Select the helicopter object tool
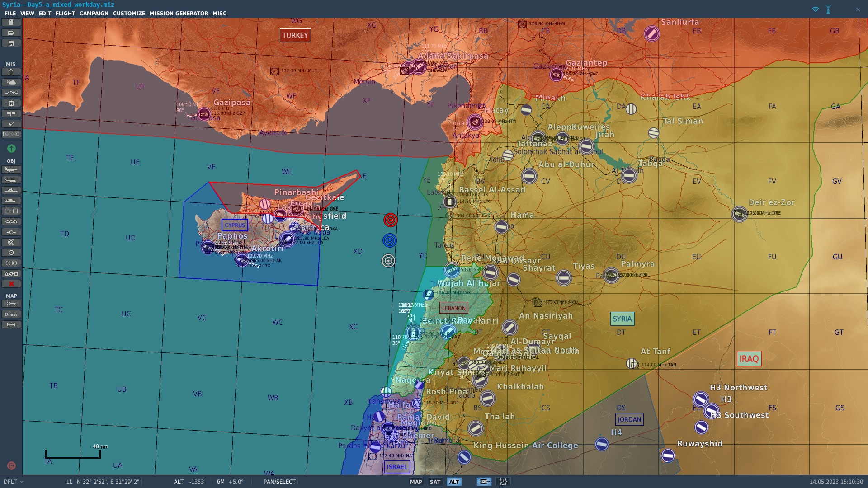Screen dimensions: 868x488 click(11, 180)
